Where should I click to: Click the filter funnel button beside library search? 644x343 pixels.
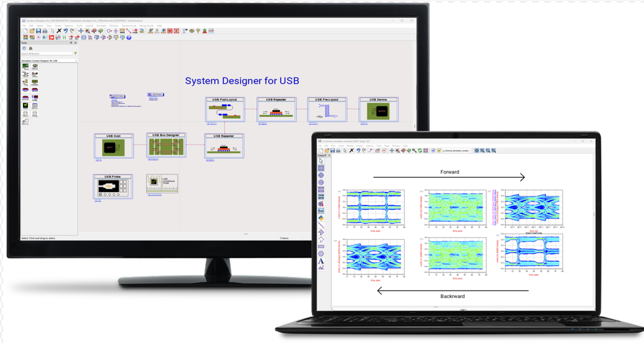[x=76, y=53]
